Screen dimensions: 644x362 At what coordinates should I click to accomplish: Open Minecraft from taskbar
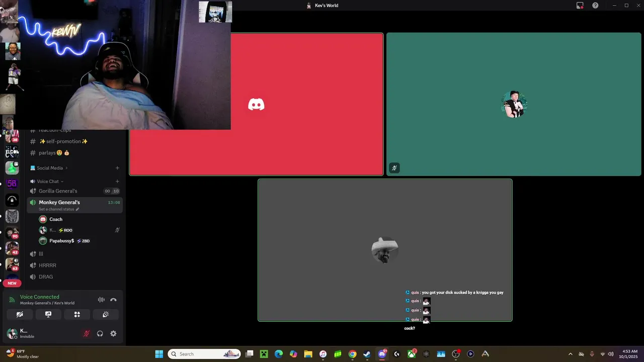(264, 354)
